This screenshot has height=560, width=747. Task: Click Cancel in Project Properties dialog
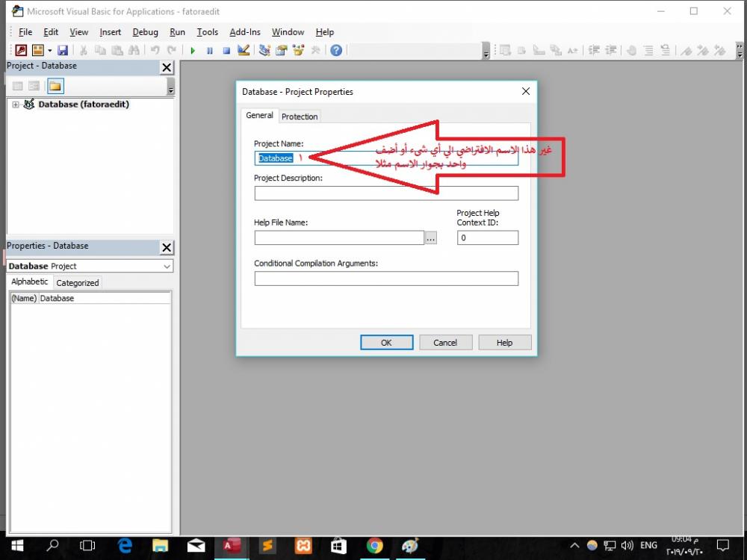click(x=445, y=343)
